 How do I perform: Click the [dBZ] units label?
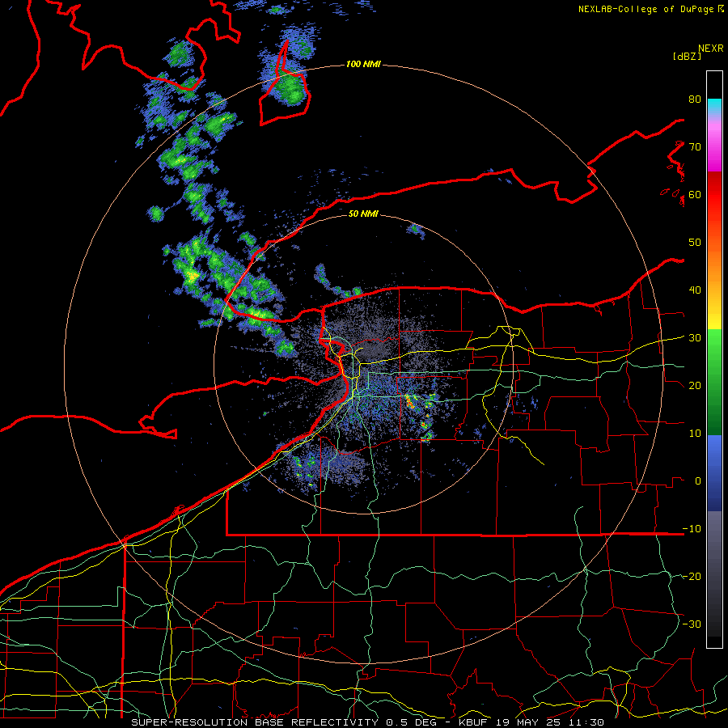687,56
